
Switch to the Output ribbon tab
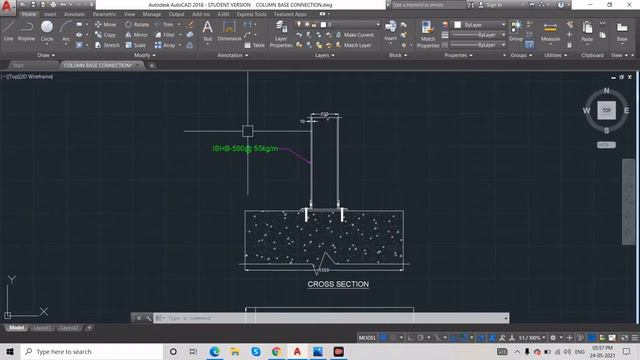176,14
